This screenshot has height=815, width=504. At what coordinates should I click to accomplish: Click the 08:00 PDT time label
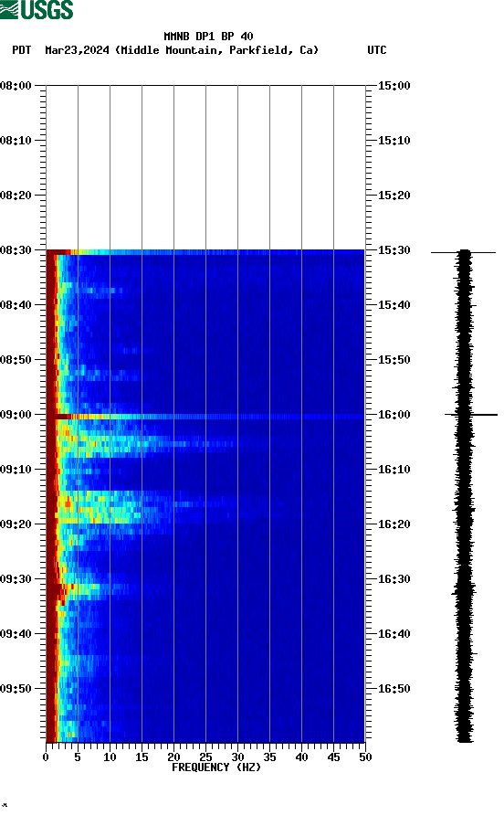coord(16,86)
